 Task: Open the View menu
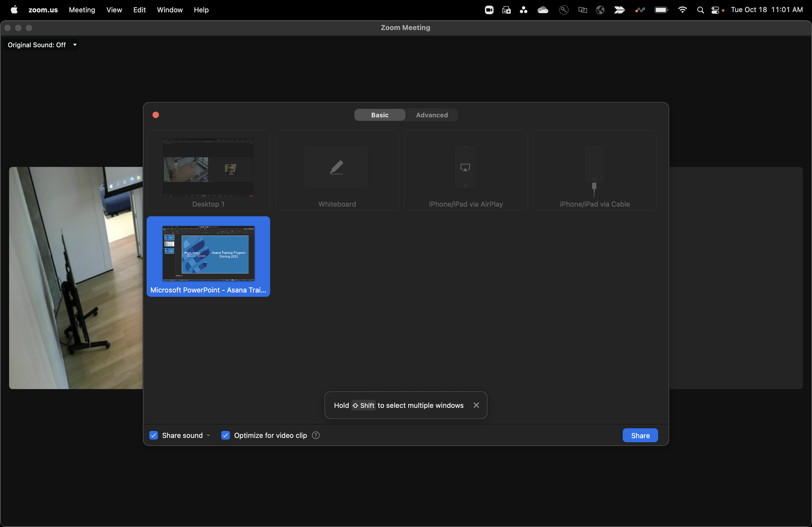114,10
